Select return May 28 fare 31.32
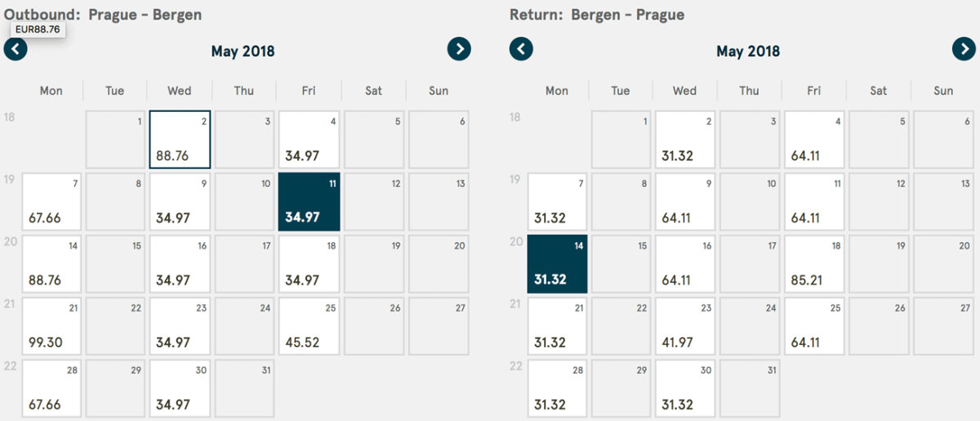The image size is (980, 421). coord(557,387)
